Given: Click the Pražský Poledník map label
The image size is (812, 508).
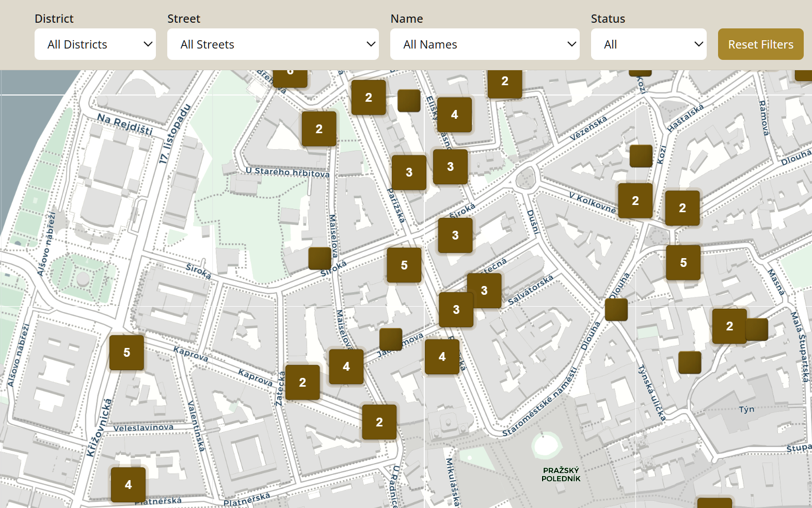Looking at the screenshot, I should pos(561,474).
